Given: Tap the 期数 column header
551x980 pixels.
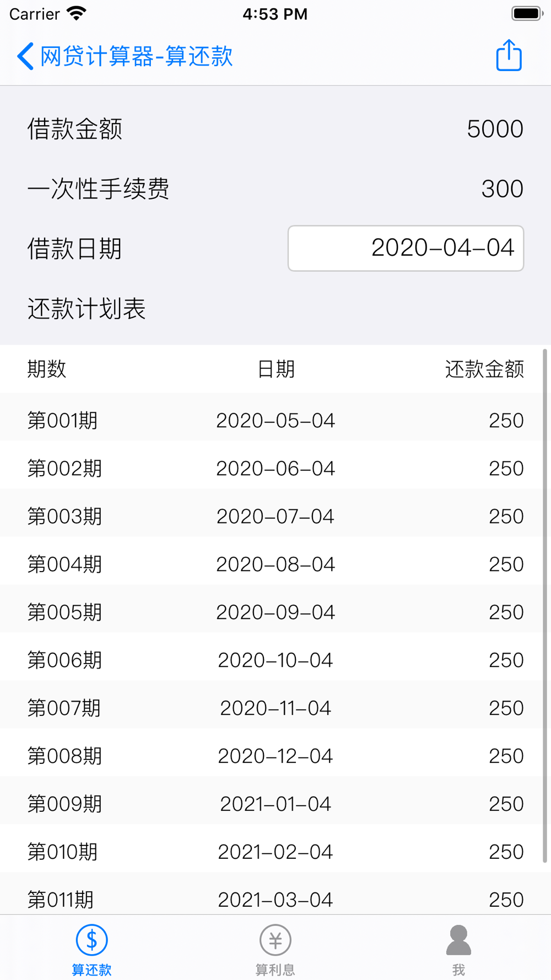Looking at the screenshot, I should (47, 369).
